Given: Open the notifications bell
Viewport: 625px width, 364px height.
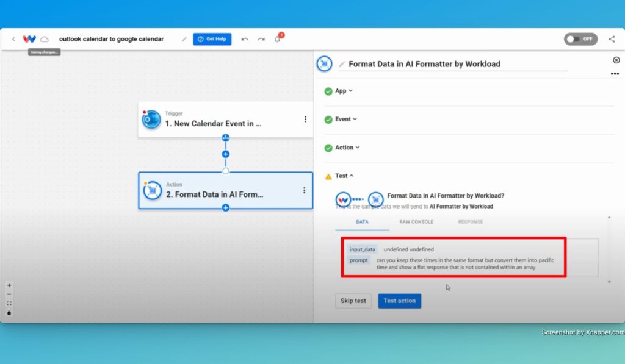Looking at the screenshot, I should point(278,38).
